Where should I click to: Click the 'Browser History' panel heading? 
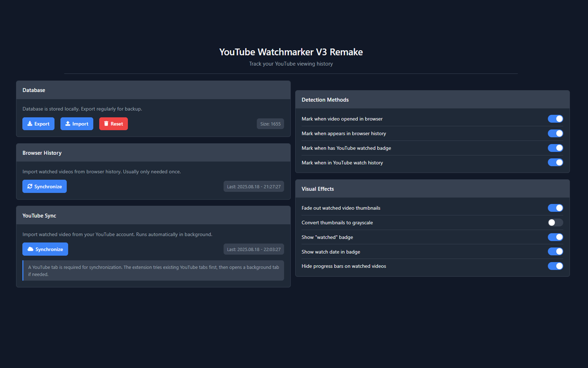(x=42, y=153)
